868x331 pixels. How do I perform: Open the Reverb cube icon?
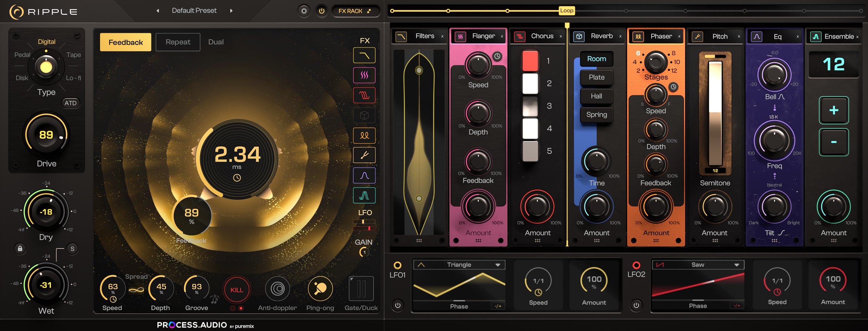click(364, 115)
